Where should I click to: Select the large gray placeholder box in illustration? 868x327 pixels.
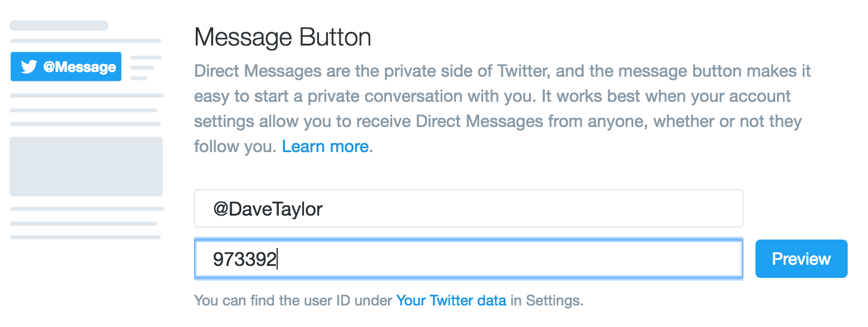click(86, 166)
